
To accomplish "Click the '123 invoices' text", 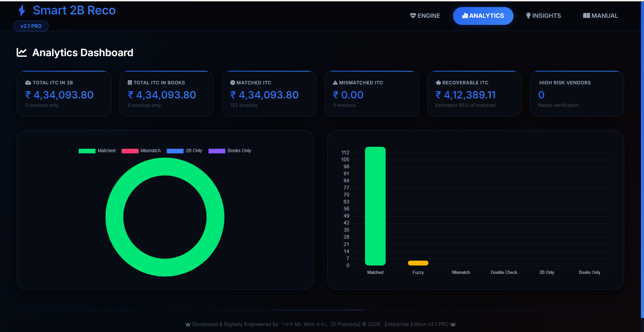I will (244, 105).
